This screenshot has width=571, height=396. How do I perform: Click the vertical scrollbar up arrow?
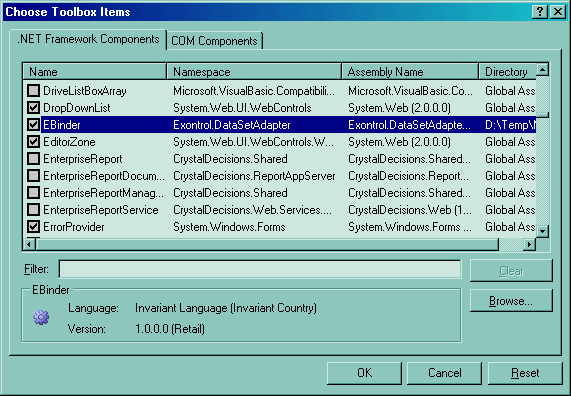pos(542,69)
